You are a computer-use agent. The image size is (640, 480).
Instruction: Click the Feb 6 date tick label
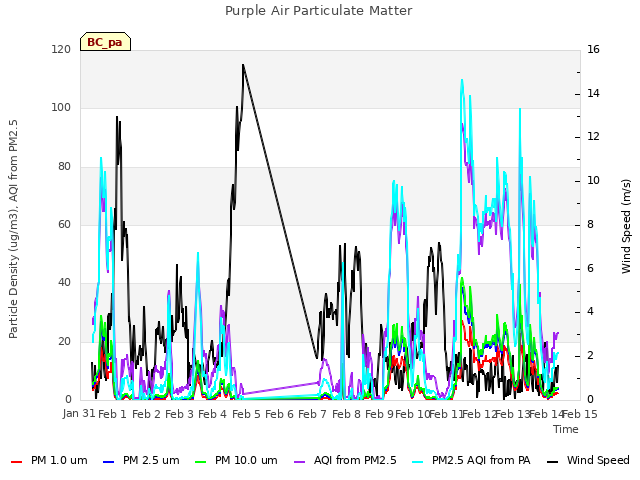(280, 414)
